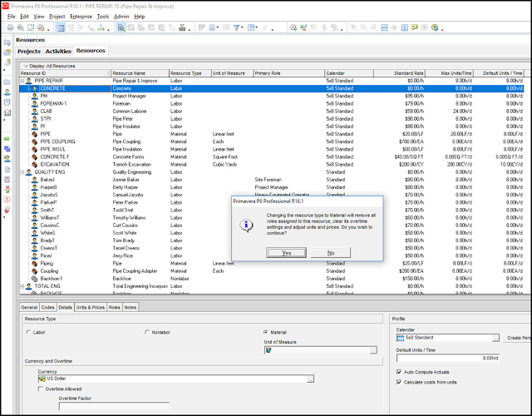This screenshot has height=416, width=532.
Task: Switch to the Activities tab
Action: (x=58, y=52)
